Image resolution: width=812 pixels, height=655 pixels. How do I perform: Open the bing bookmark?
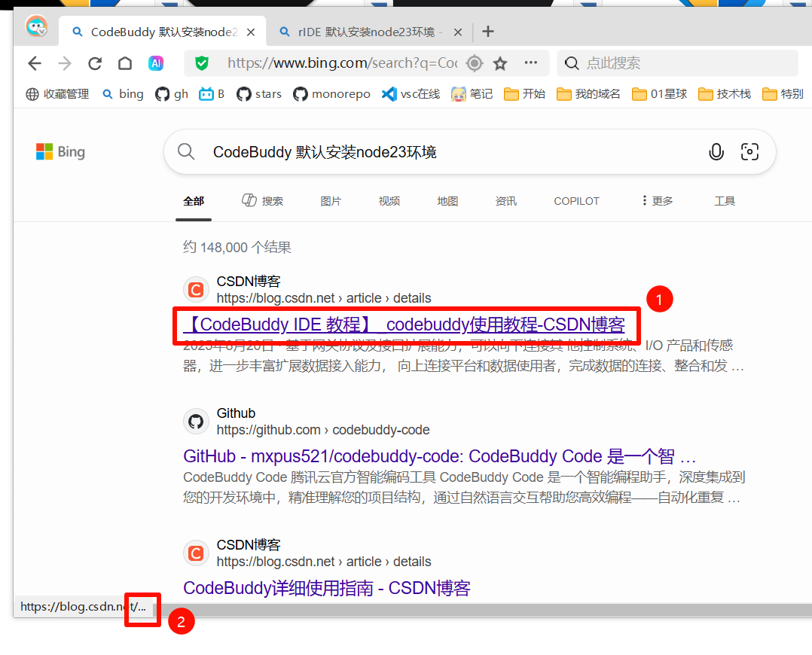(x=123, y=93)
